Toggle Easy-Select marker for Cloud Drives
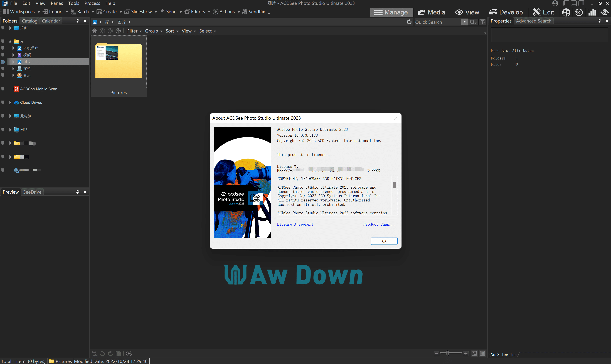Image resolution: width=611 pixels, height=364 pixels. click(x=3, y=102)
